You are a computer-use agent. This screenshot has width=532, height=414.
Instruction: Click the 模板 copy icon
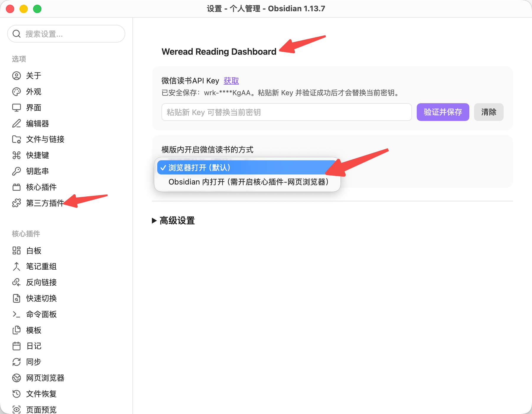tap(17, 330)
